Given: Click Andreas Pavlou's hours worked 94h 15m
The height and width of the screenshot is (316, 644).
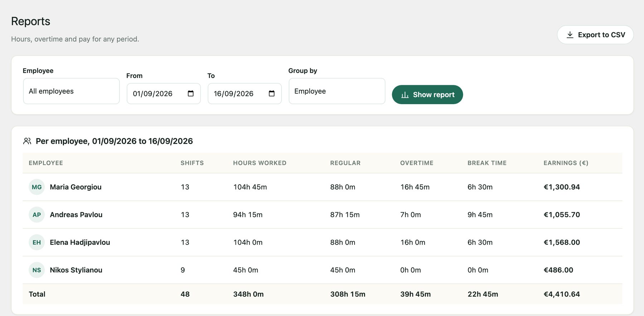Looking at the screenshot, I should point(248,215).
